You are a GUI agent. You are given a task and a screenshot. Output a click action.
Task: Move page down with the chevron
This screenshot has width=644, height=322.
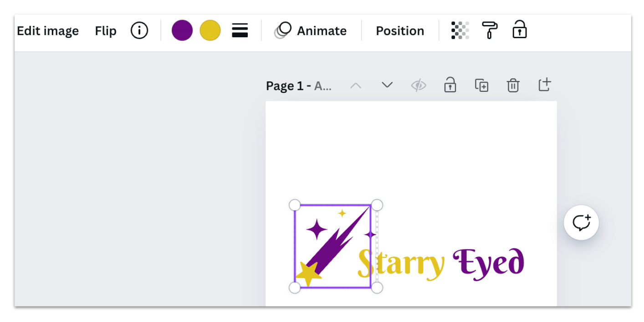387,85
